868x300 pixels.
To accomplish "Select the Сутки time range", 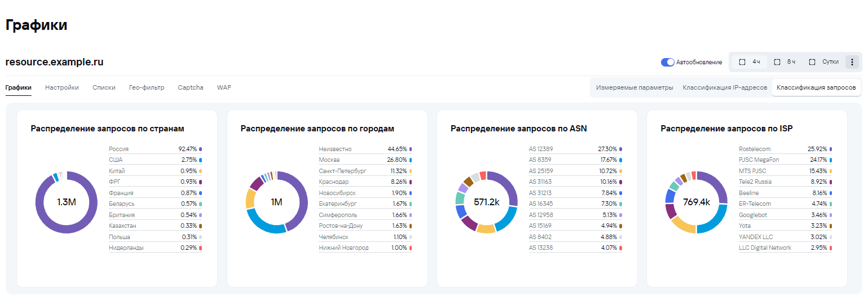I will tap(823, 62).
